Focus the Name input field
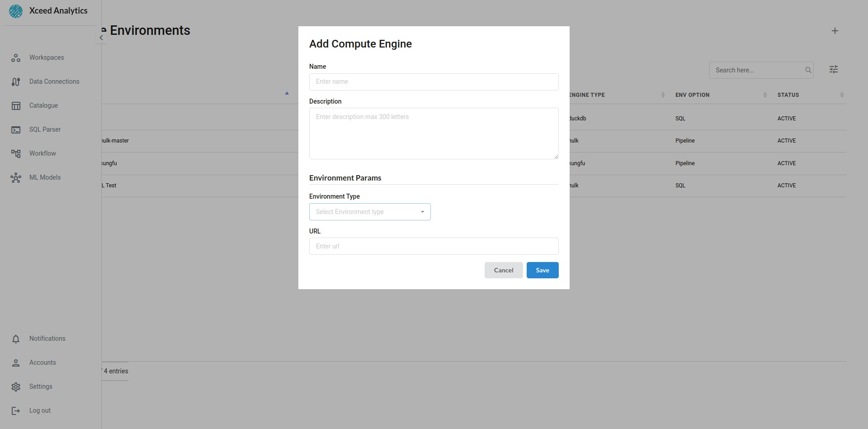 pos(434,82)
